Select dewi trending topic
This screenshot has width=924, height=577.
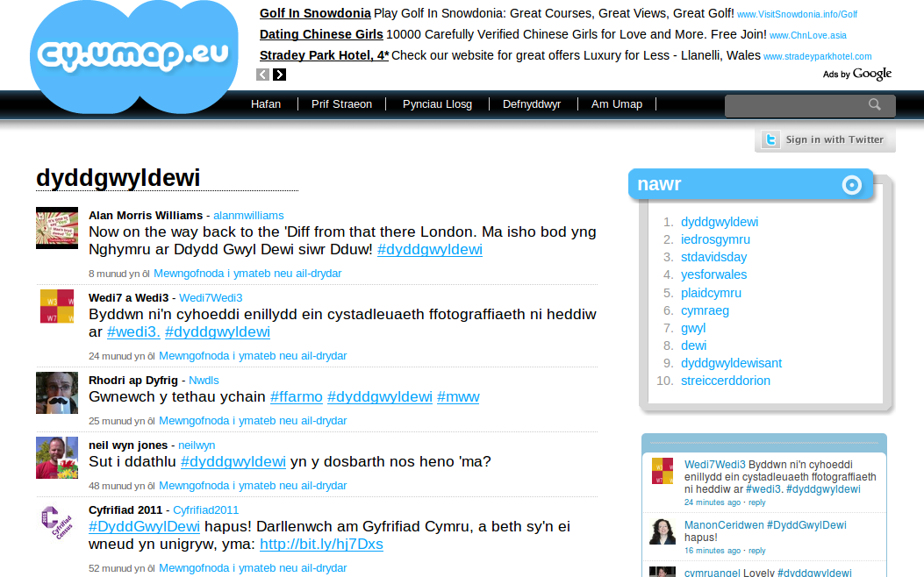point(693,345)
